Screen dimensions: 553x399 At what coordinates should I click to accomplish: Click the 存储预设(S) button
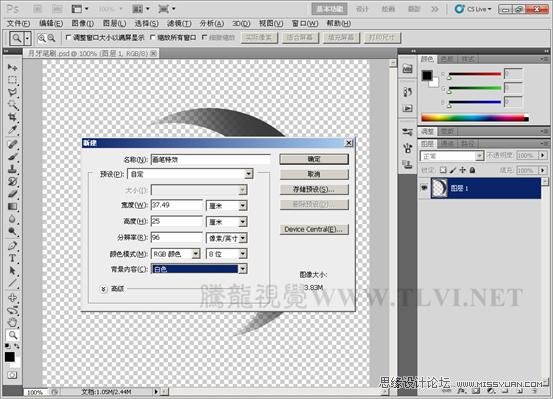314,189
